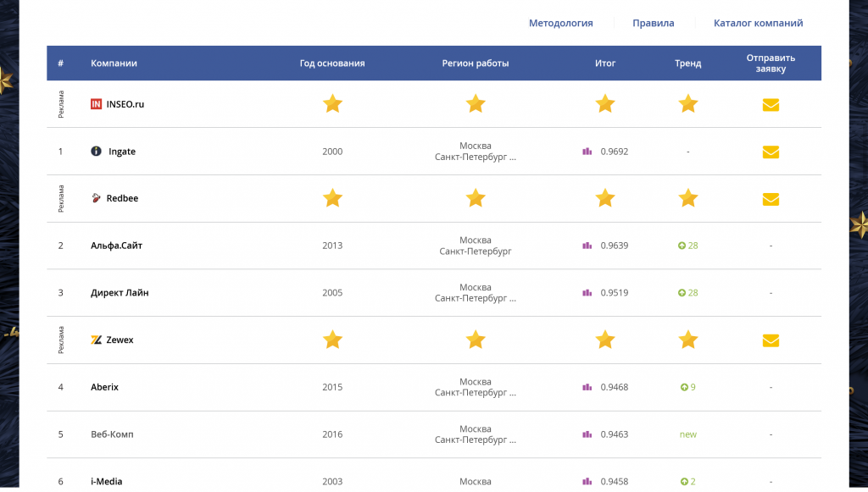Click the founding year 2015
868x492 pixels.
click(332, 387)
